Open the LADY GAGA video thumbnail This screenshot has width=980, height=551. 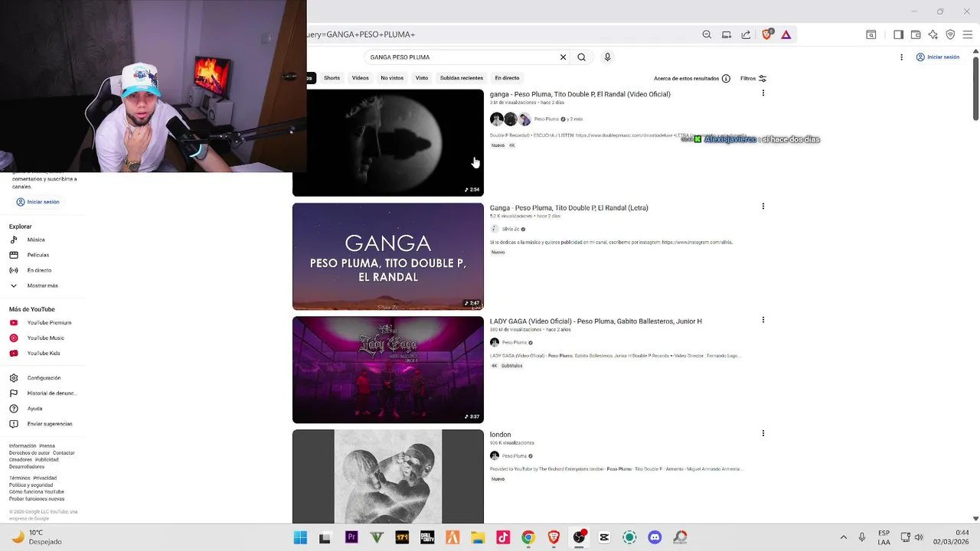point(388,370)
